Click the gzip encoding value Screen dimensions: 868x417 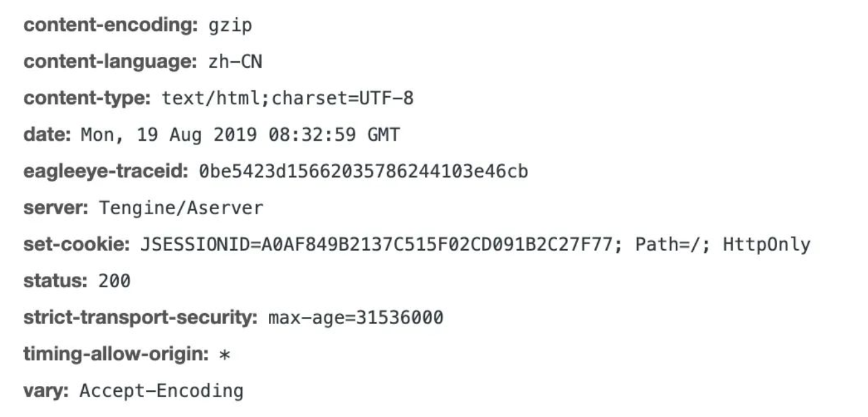point(230,26)
